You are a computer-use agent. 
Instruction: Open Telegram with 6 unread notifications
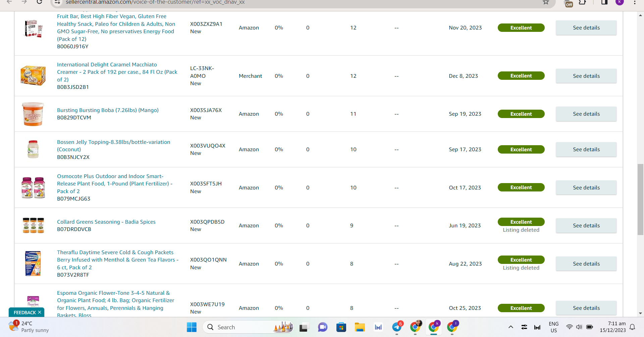[397, 327]
